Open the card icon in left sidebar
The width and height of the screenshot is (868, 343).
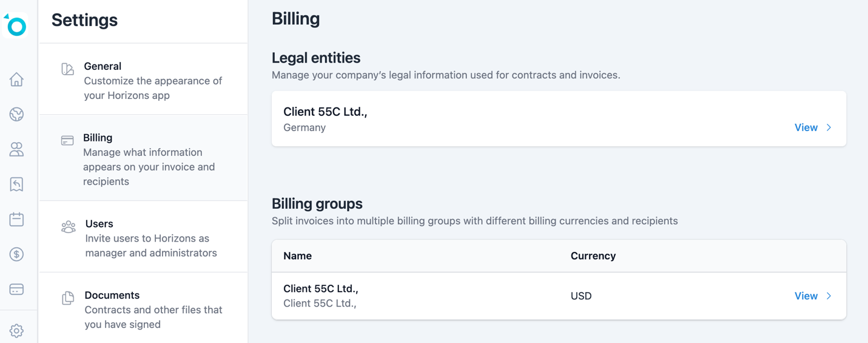coord(16,290)
